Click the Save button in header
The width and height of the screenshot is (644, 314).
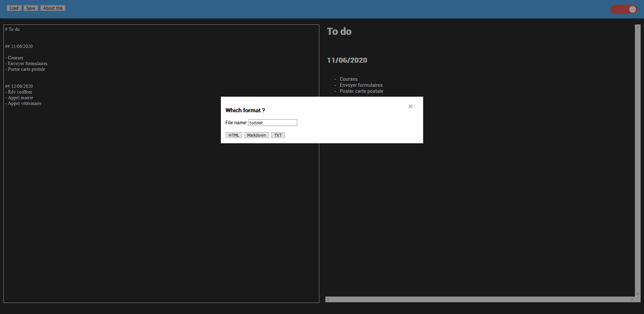tap(31, 8)
